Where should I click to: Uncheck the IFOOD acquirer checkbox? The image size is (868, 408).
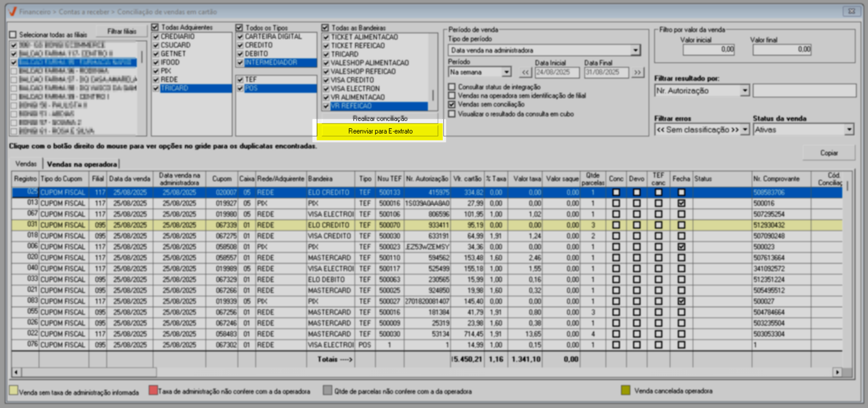pos(156,62)
